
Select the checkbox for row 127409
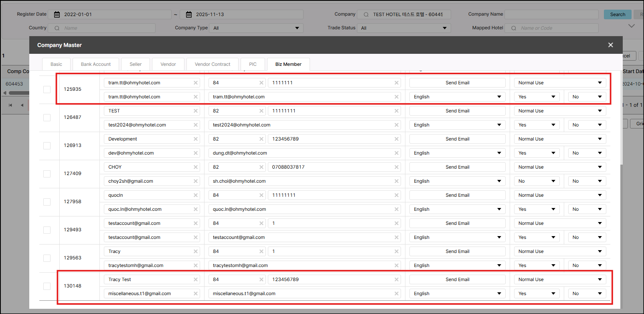[x=47, y=173]
